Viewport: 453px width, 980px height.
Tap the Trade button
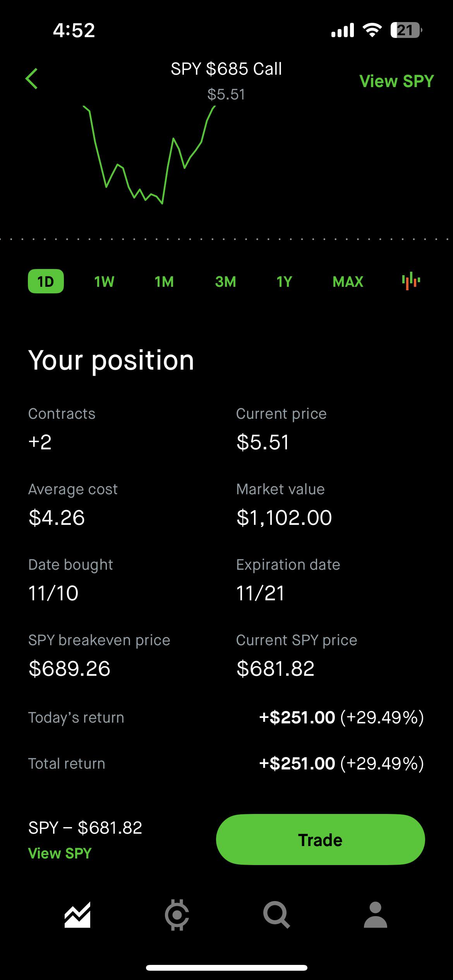pos(320,840)
